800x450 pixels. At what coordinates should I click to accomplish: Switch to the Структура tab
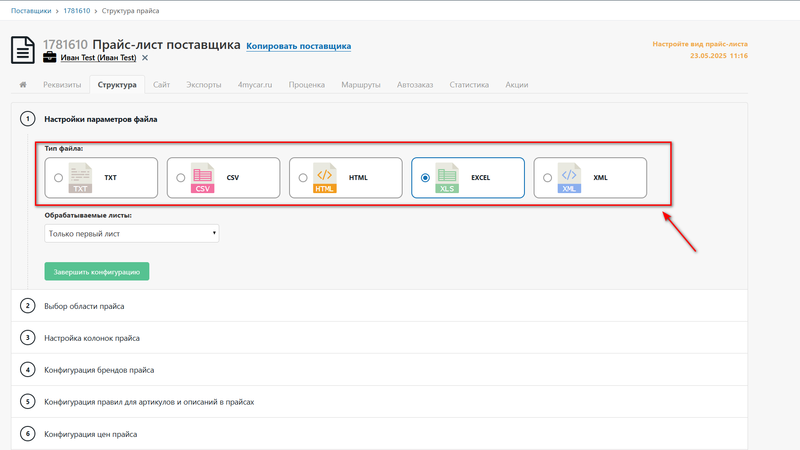pos(117,85)
